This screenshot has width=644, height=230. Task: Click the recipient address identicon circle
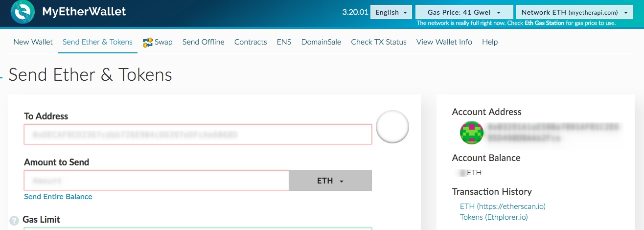tap(392, 127)
